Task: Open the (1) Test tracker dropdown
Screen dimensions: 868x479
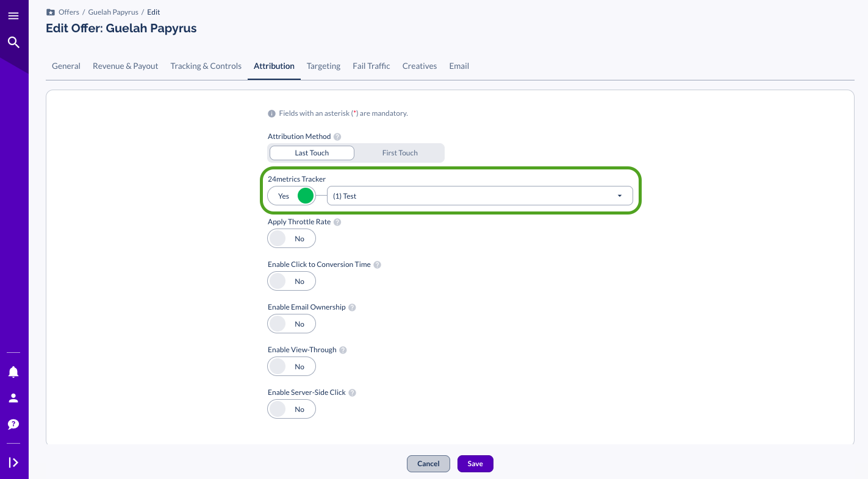Action: (480, 196)
